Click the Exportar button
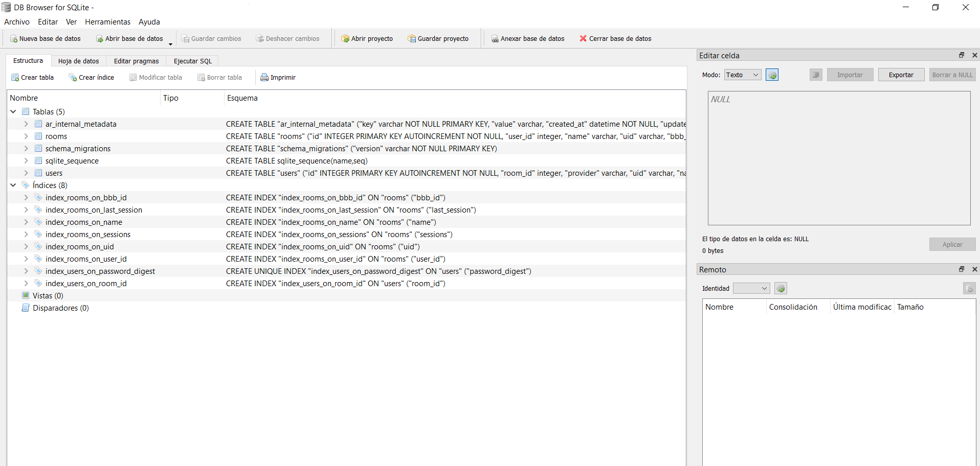The width and height of the screenshot is (980, 466). 901,75
